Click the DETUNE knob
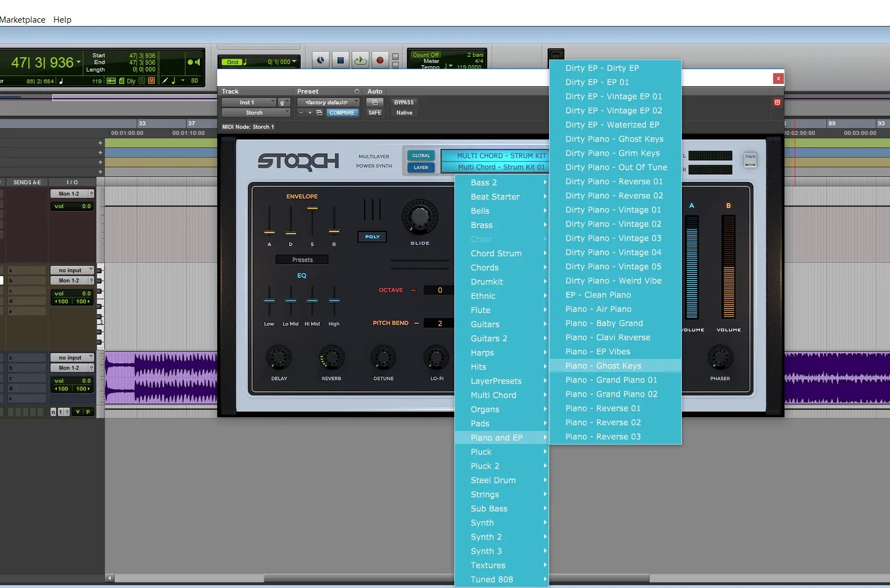890x588 pixels. 383,358
